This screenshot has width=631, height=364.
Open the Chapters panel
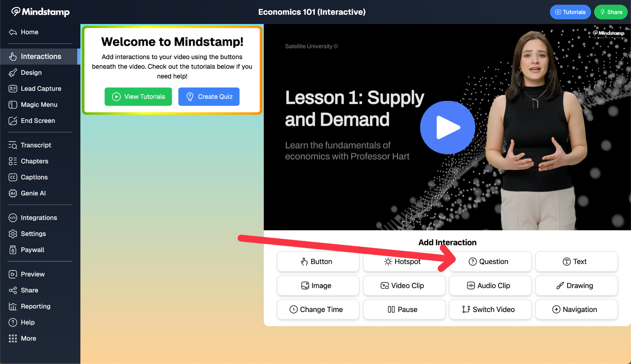[34, 161]
